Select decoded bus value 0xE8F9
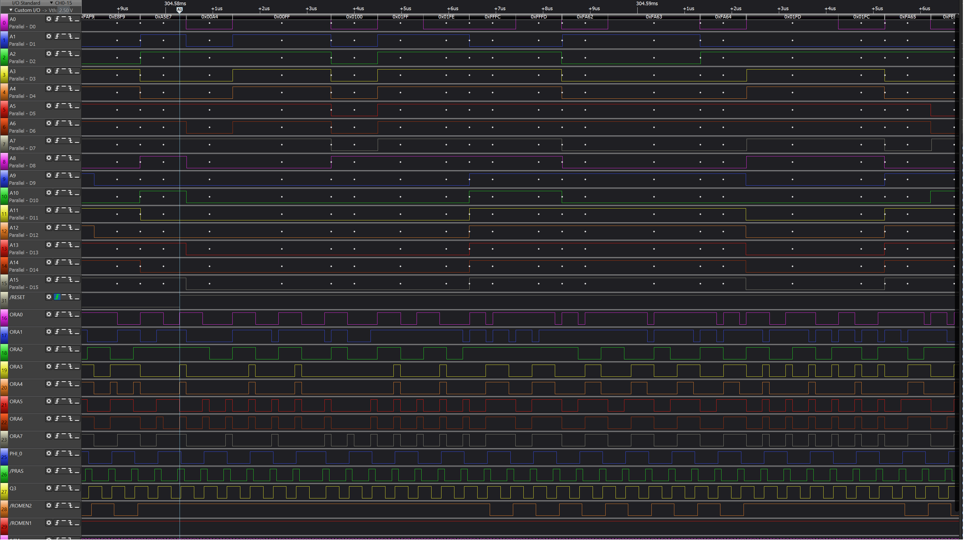The height and width of the screenshot is (545, 980). click(x=117, y=17)
